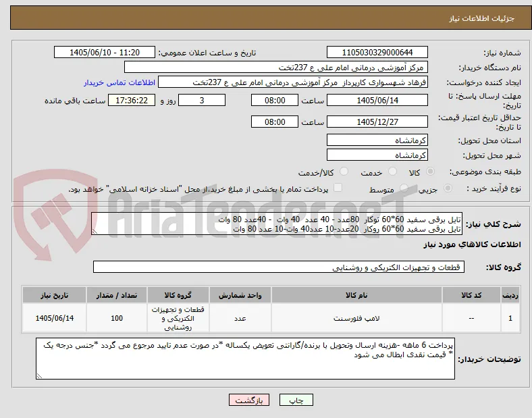Click the نام کالا column header
The height and width of the screenshot is (418, 532).
click(356, 295)
